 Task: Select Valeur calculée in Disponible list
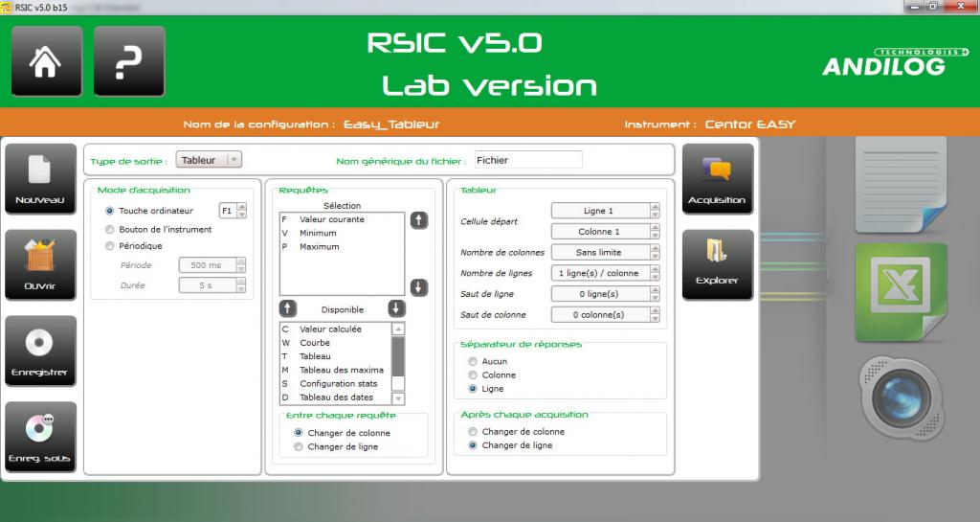coord(336,329)
